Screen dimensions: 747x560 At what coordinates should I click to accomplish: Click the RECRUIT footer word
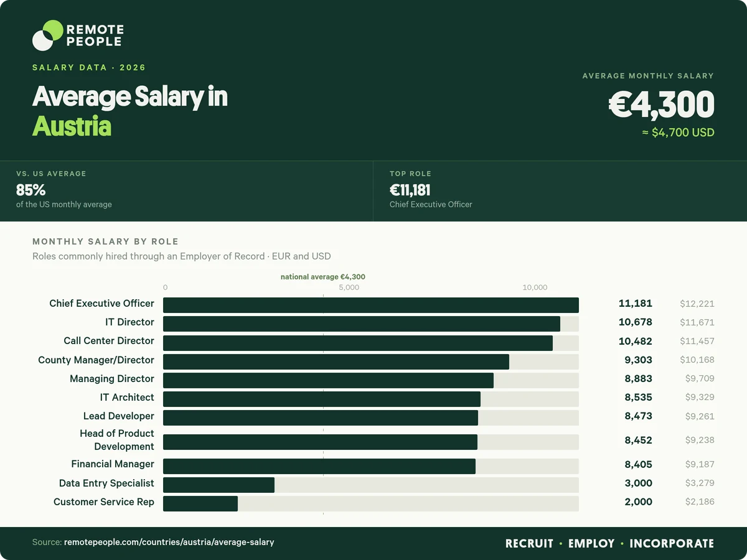(x=529, y=543)
